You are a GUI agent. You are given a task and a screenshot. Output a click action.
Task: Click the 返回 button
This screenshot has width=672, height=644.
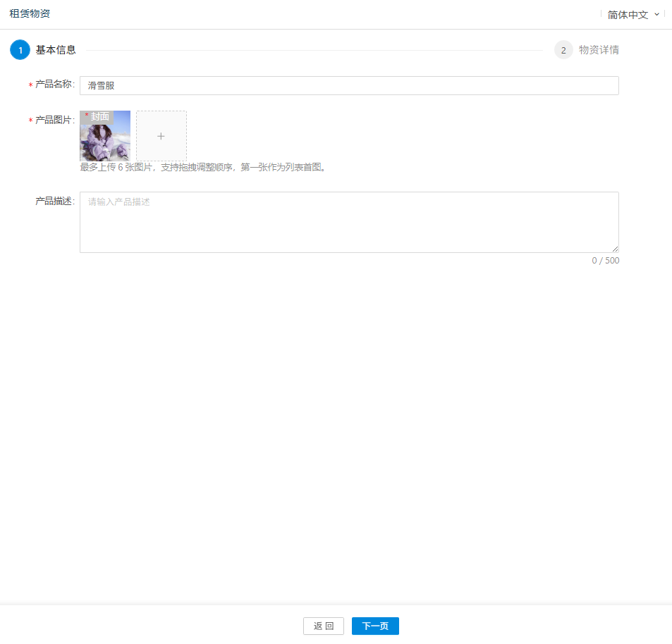point(323,626)
